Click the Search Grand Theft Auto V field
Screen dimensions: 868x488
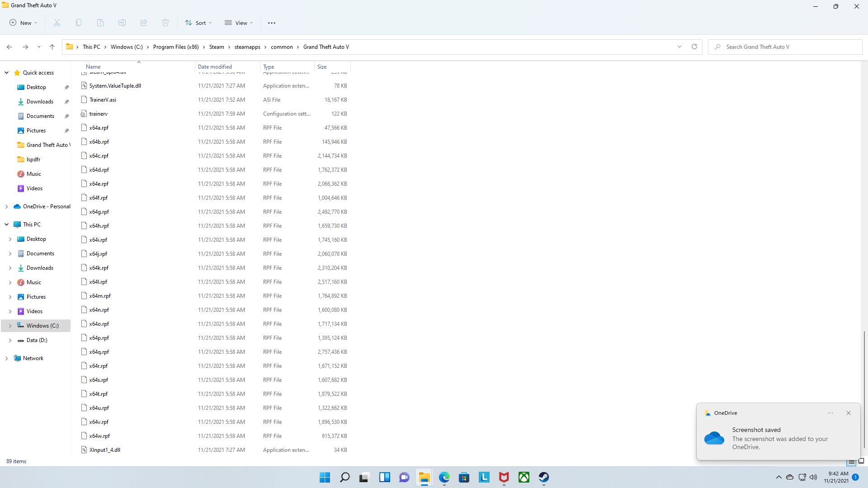(787, 47)
